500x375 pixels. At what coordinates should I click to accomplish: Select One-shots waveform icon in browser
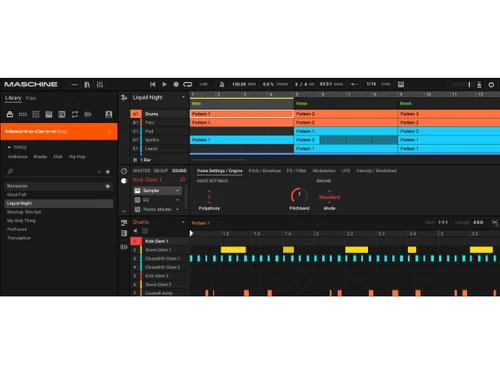point(88,114)
